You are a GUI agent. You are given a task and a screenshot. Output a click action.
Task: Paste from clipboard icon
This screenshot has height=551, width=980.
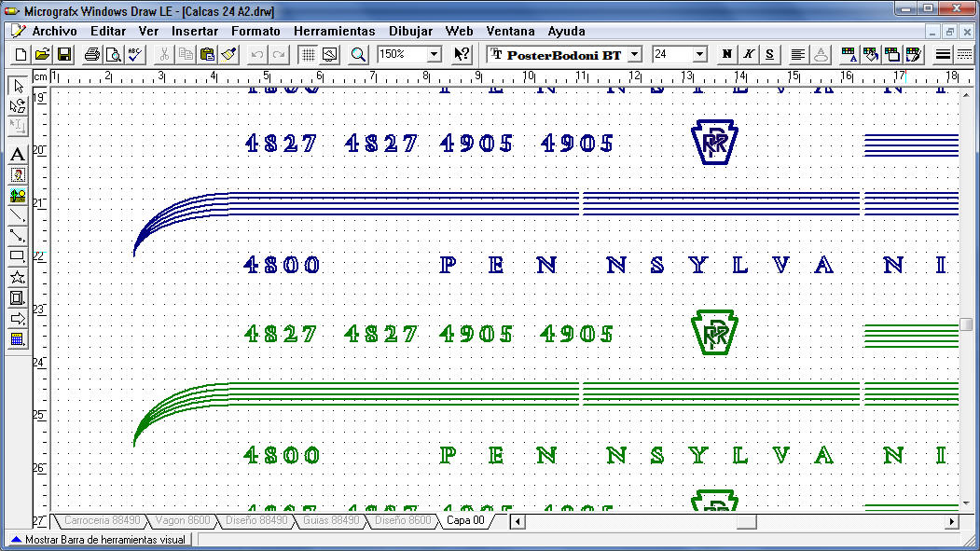coord(208,54)
